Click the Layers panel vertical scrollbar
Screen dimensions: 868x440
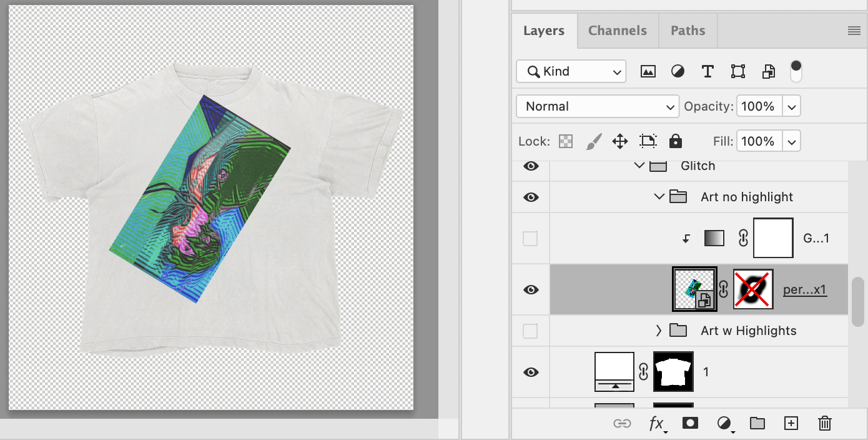[858, 302]
